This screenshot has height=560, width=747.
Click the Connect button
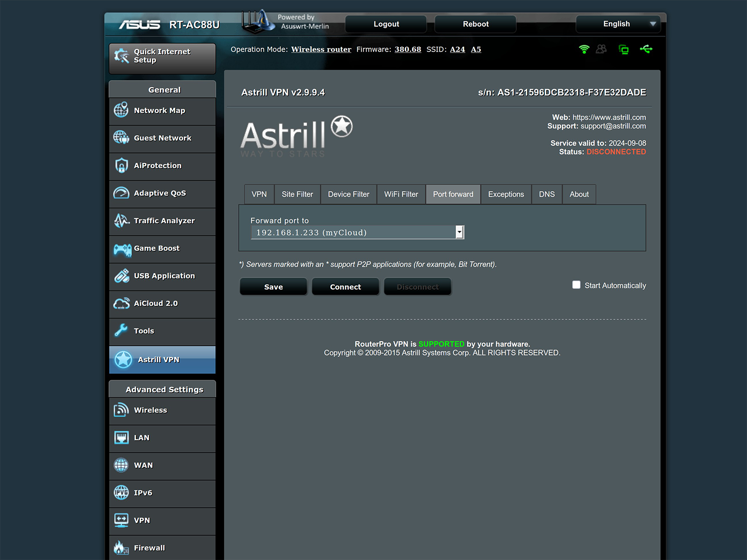pos(345,287)
